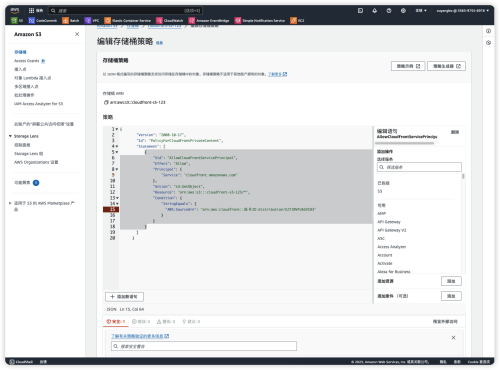Open the help question-mark icon
500x370 pixels.
(389, 11)
